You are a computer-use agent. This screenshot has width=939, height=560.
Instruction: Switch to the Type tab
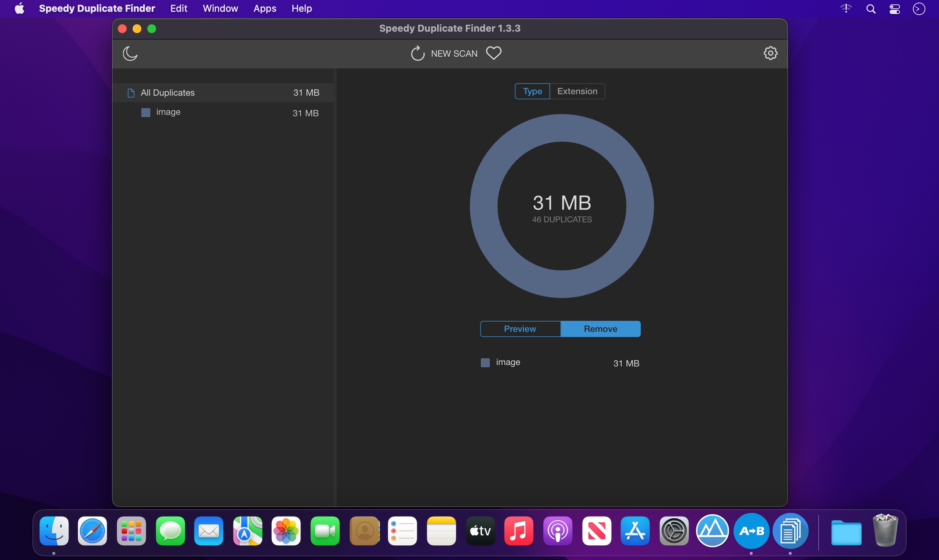(x=532, y=91)
